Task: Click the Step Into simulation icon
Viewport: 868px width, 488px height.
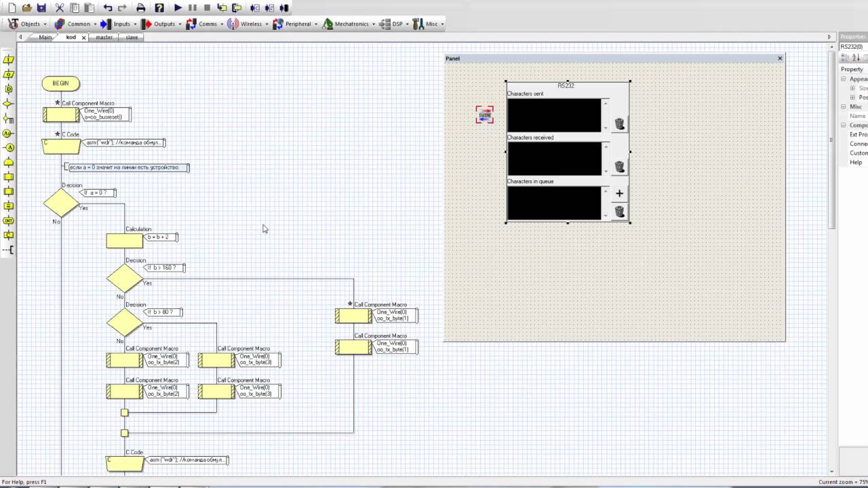Action: (x=222, y=8)
